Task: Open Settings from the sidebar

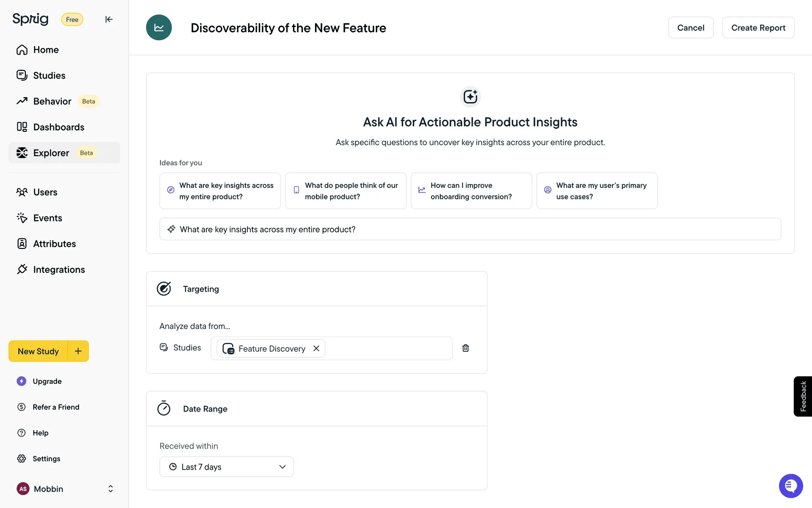Action: coord(46,458)
